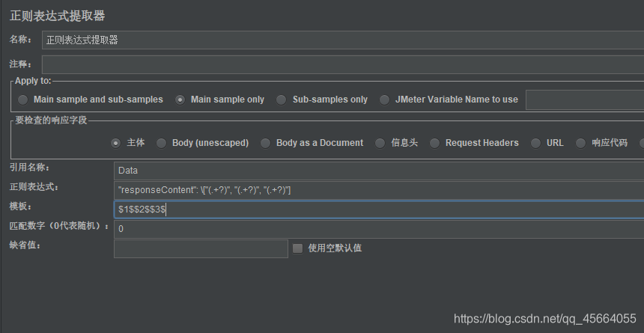The image size is (644, 333).
Task: Select 主体 response field radio
Action: click(116, 143)
